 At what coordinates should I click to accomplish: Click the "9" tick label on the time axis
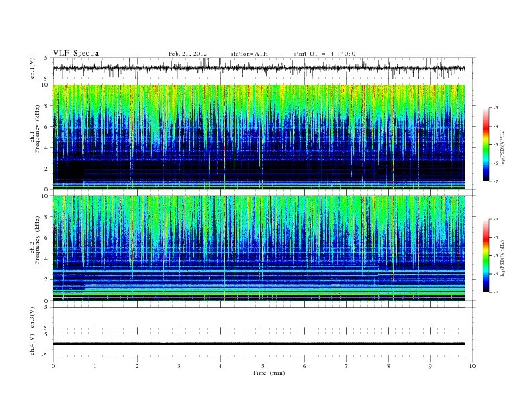click(430, 366)
